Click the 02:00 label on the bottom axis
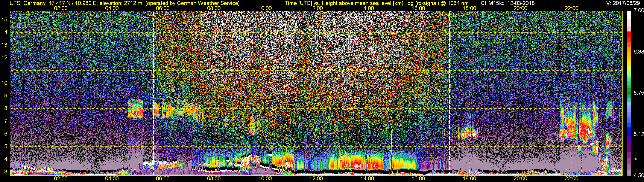 tap(61, 179)
